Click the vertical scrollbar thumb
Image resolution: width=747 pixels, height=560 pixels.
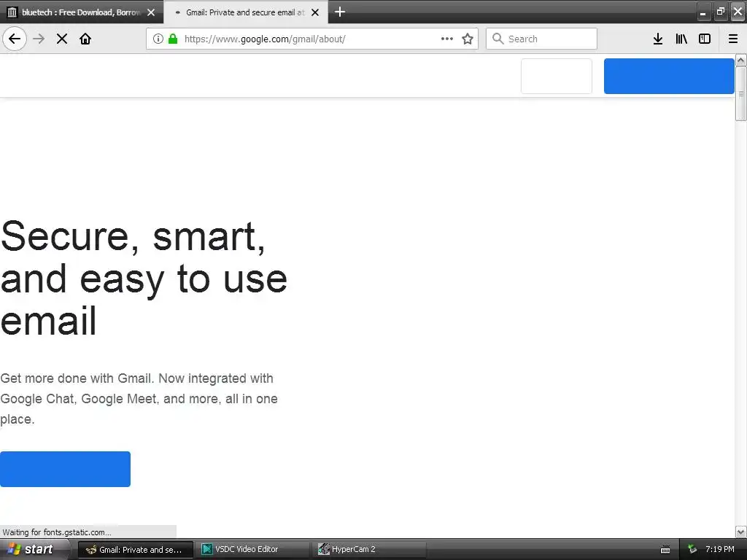point(741,93)
